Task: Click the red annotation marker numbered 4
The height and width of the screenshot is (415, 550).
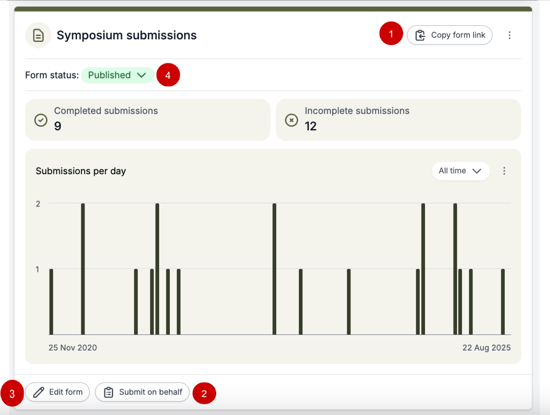Action: (168, 75)
